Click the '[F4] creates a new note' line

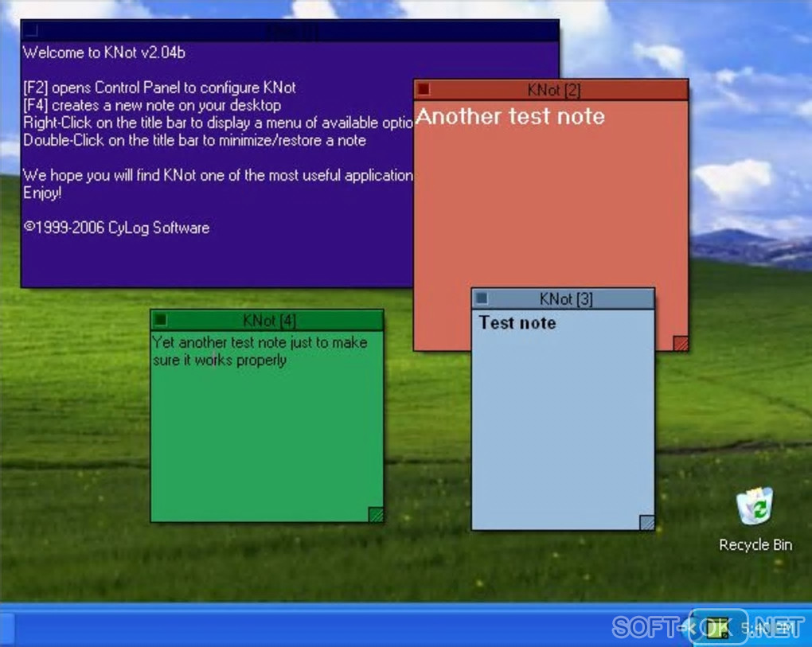(x=152, y=105)
